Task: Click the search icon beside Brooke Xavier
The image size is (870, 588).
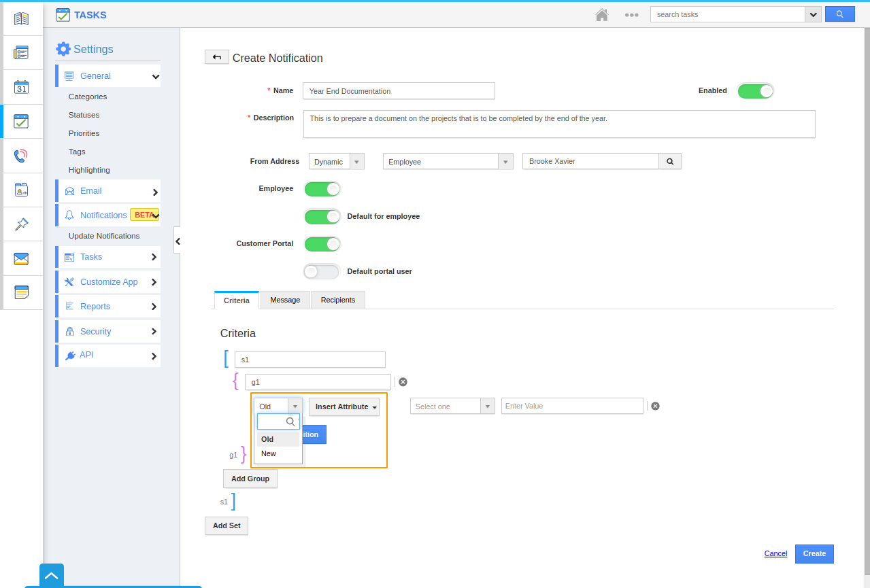Action: (x=670, y=162)
